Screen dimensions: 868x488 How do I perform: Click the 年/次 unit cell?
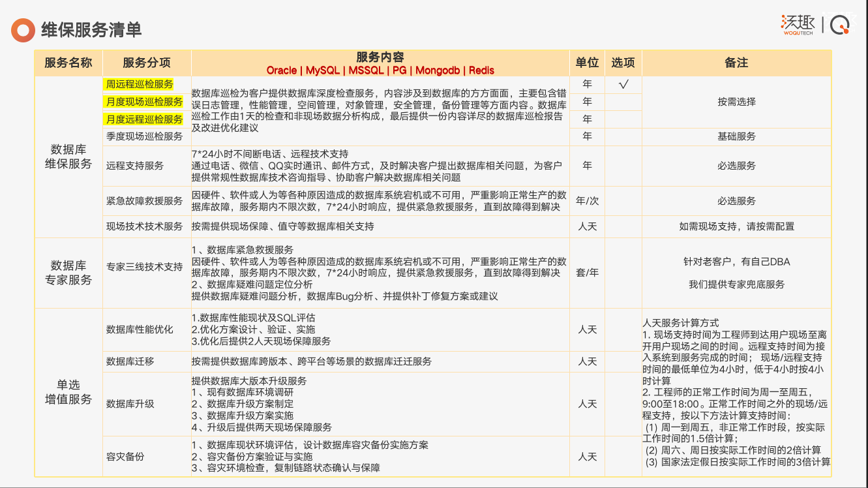coord(587,201)
